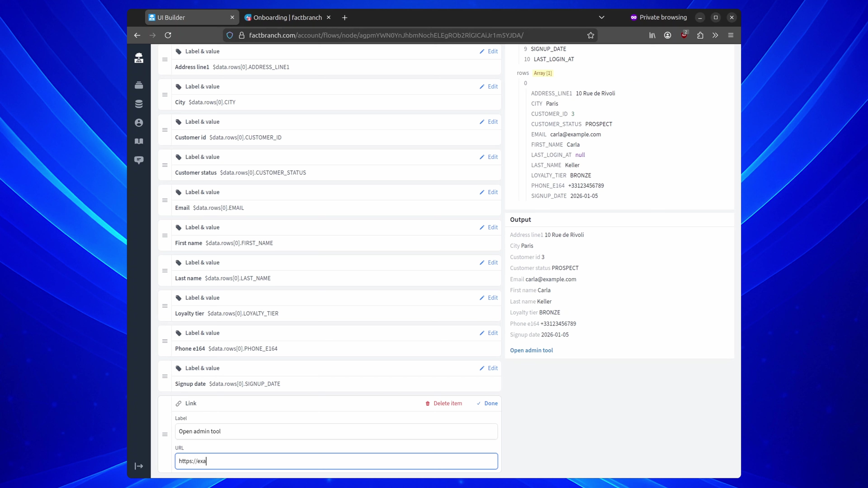Screen dimensions: 868x488
Task: Click the factbranch logo in sidebar
Action: click(x=139, y=58)
